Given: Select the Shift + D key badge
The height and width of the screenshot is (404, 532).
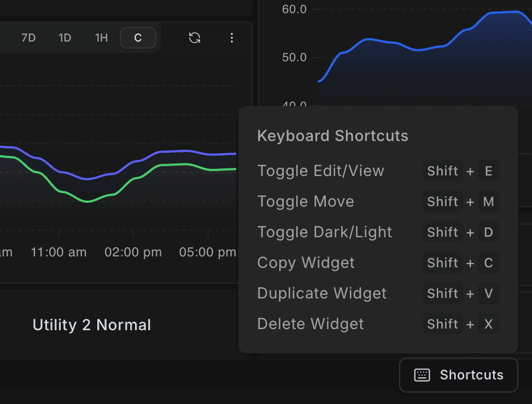Looking at the screenshot, I should [x=462, y=232].
